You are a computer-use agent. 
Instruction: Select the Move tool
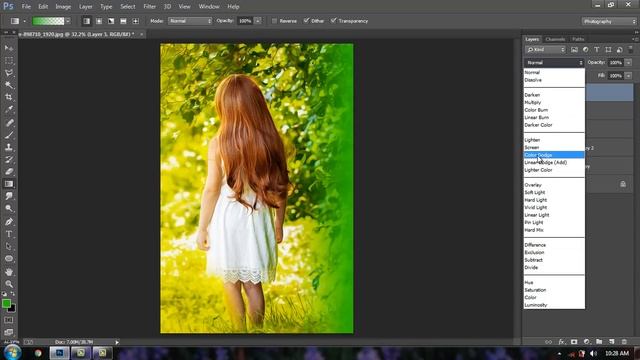click(x=9, y=48)
